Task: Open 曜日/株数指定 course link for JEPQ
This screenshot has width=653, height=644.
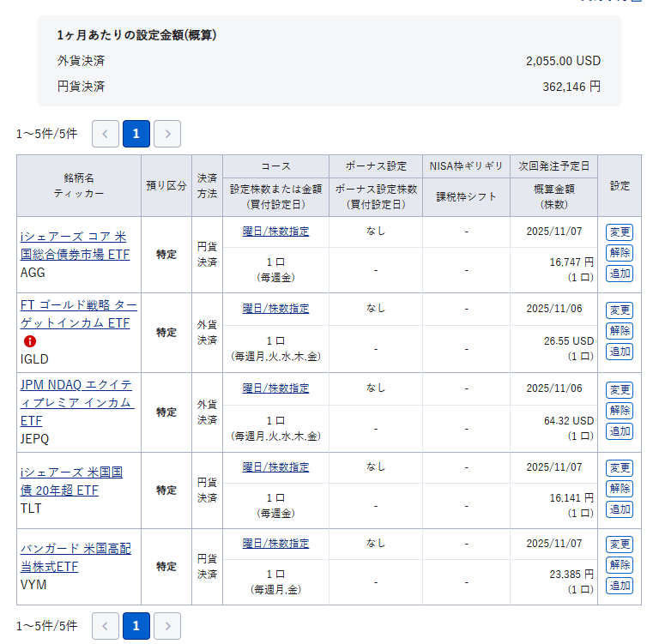Action: 275,388
